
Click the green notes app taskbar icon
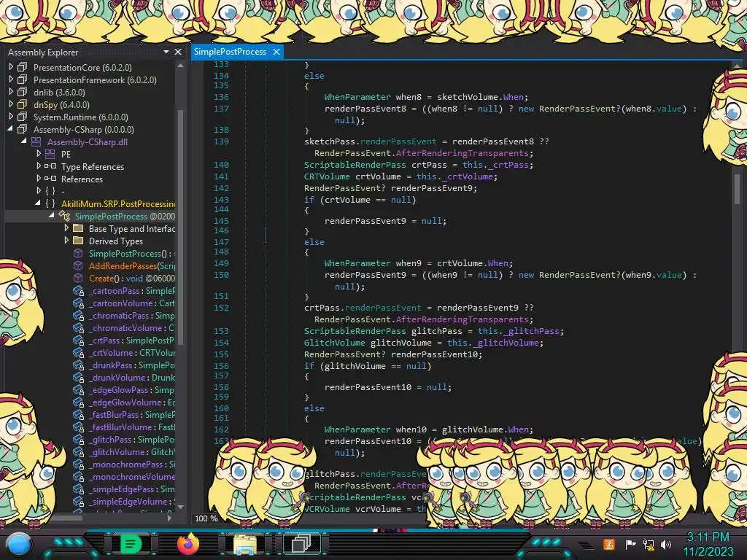[x=131, y=544]
